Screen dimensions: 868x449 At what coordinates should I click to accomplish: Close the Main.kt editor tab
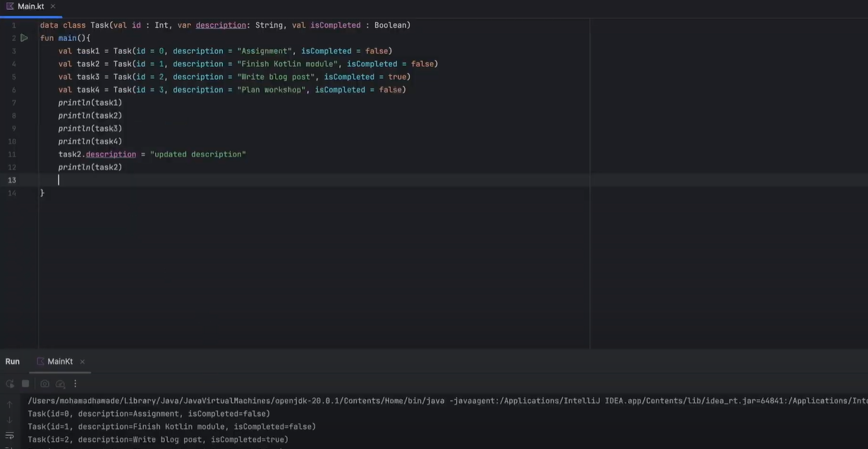click(53, 6)
